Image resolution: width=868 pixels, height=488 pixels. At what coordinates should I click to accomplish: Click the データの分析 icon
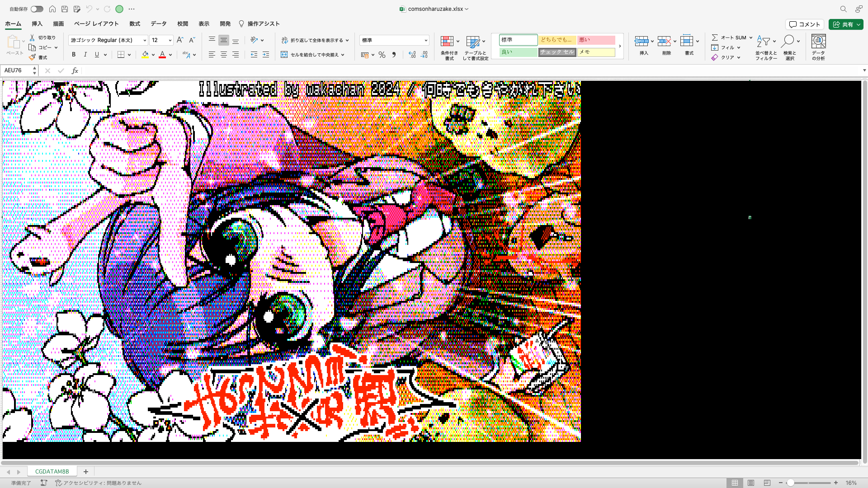[x=818, y=42]
